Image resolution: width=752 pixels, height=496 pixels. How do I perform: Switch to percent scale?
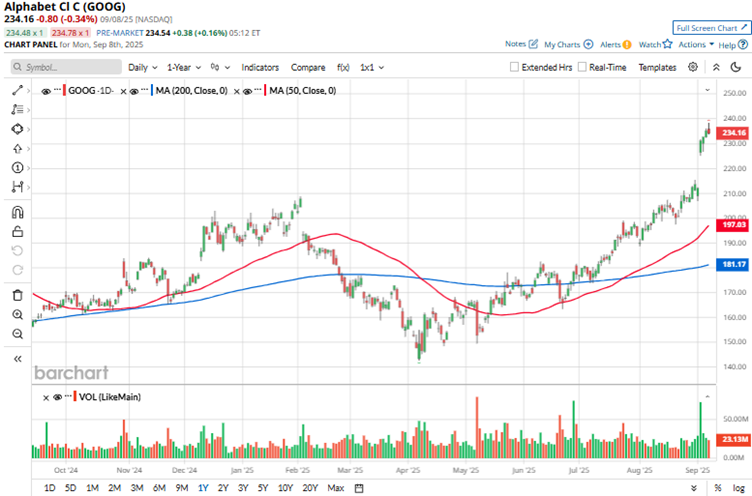point(718,488)
